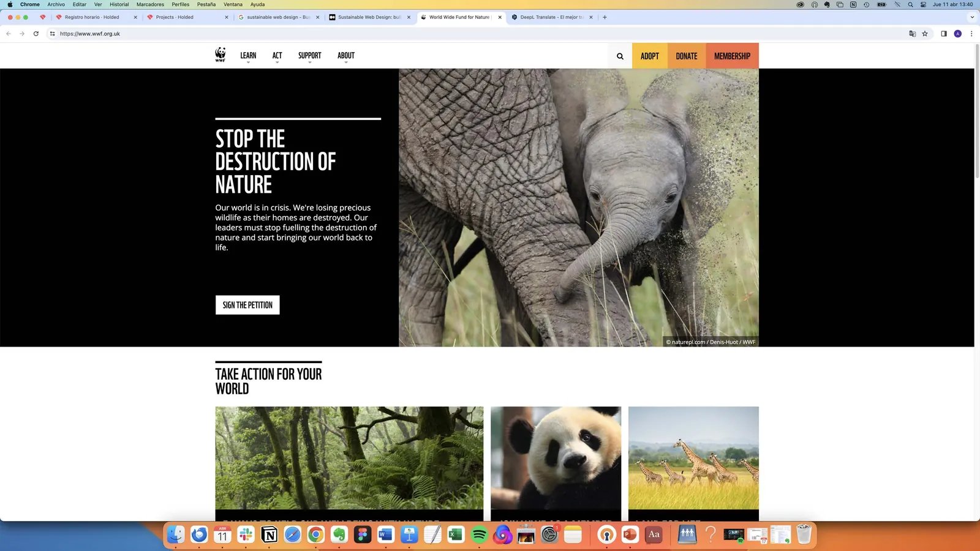Close the World Wide Fund for Nature tab
This screenshot has height=551, width=980.
tap(500, 17)
